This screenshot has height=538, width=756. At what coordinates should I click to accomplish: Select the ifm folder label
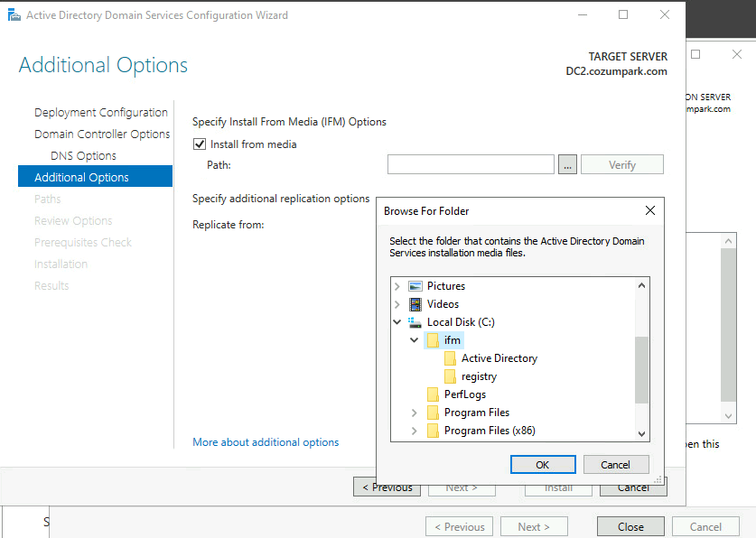[453, 340]
